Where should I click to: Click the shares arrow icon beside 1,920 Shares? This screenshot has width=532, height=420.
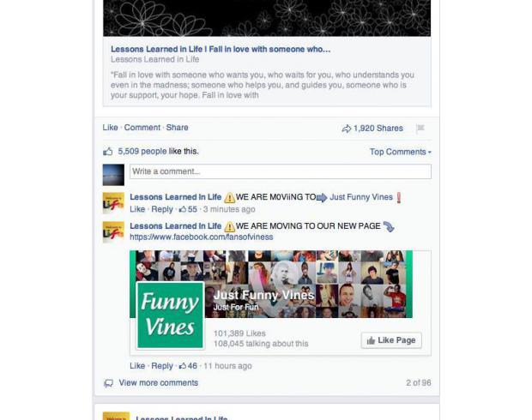coord(346,129)
